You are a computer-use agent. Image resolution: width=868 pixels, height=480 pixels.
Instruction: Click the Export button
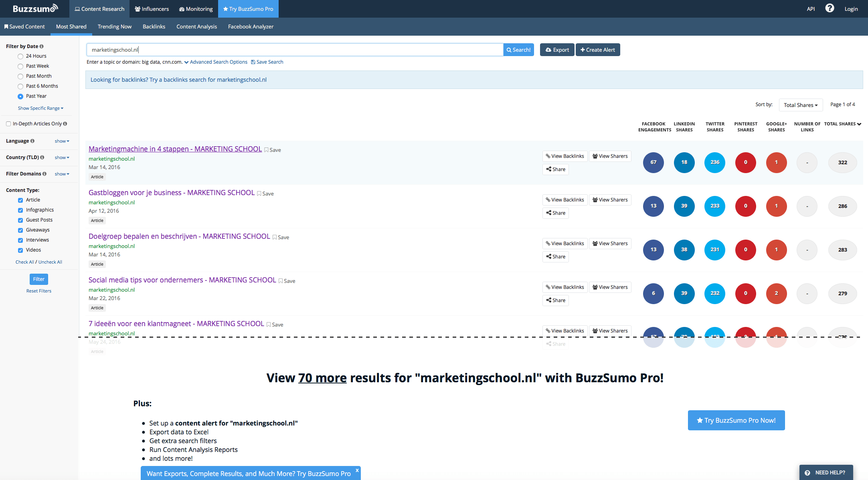(557, 50)
